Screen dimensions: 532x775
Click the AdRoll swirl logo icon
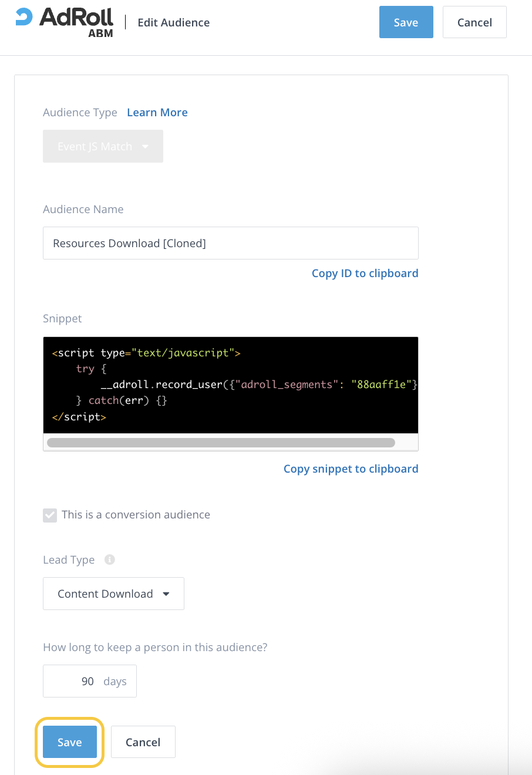pos(24,17)
